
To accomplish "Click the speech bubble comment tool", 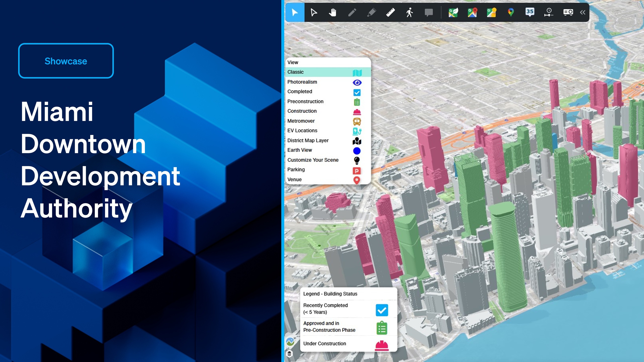I will 429,12.
